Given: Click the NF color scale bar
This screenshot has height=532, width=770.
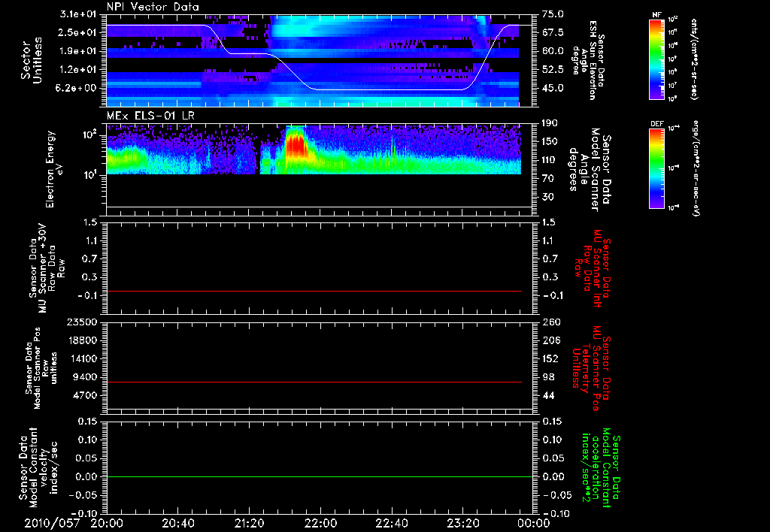Looking at the screenshot, I should 656,59.
